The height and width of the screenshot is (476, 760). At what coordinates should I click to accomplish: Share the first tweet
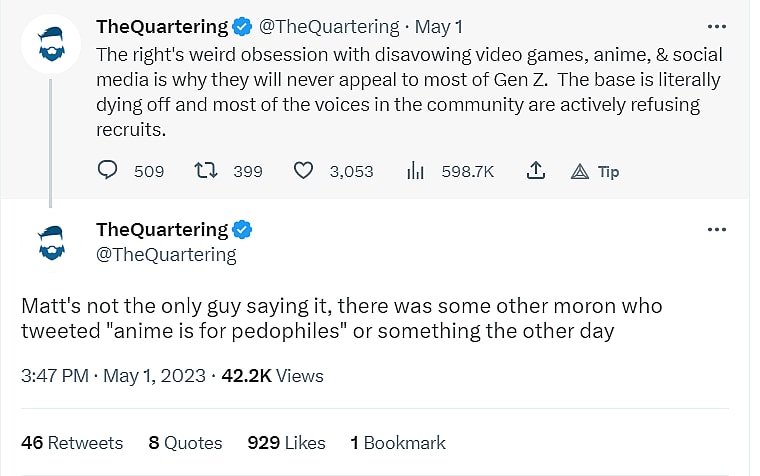[x=536, y=171]
